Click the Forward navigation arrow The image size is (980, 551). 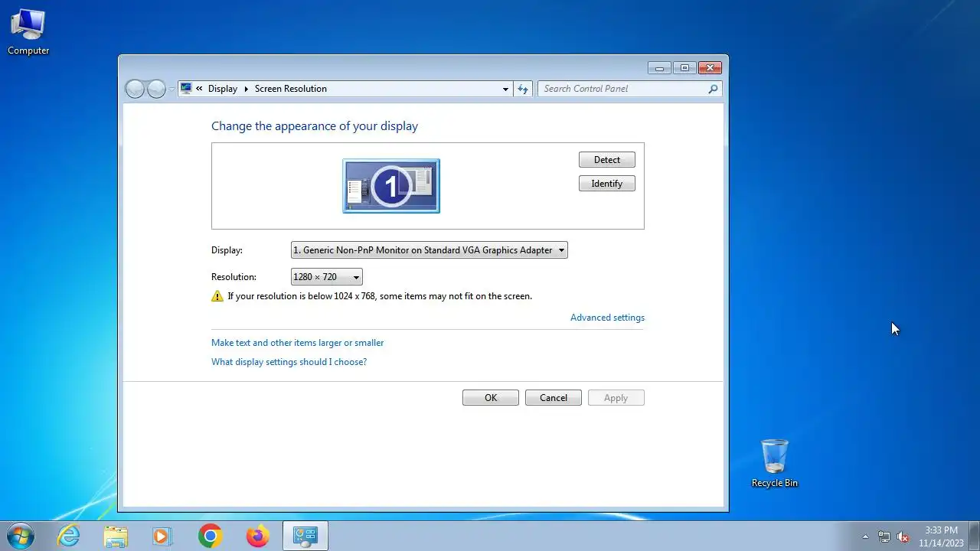(x=156, y=89)
